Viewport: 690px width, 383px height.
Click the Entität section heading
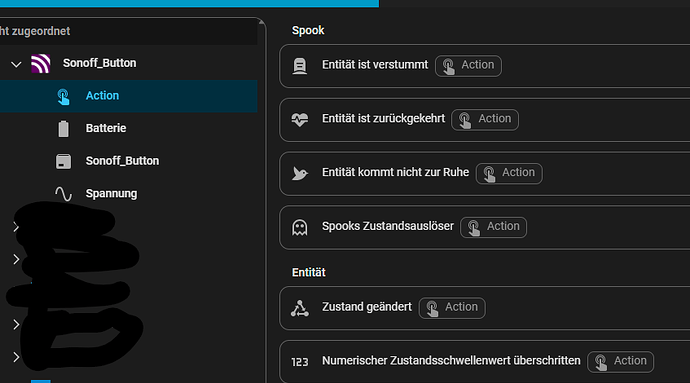coord(308,273)
